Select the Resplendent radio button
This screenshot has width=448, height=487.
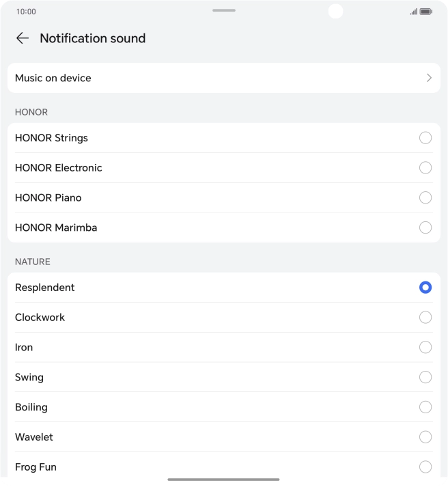(425, 288)
